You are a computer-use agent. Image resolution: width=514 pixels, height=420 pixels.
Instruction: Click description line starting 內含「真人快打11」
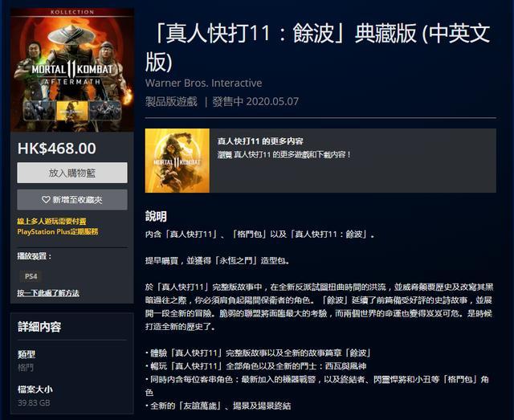coord(260,234)
